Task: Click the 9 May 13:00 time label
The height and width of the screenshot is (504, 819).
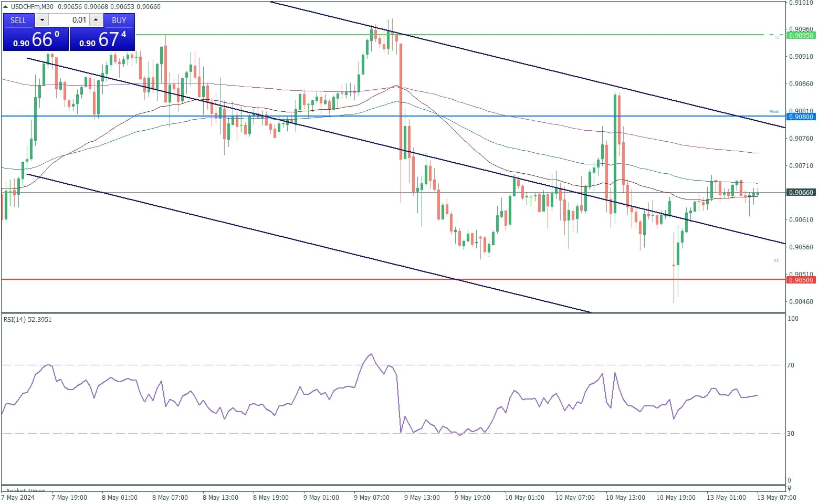Action: [422, 498]
